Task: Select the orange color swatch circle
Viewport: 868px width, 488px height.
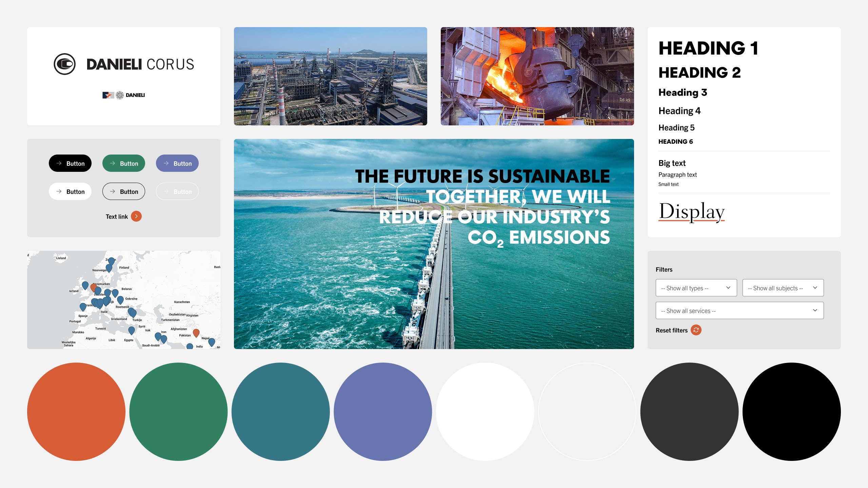Action: [76, 411]
